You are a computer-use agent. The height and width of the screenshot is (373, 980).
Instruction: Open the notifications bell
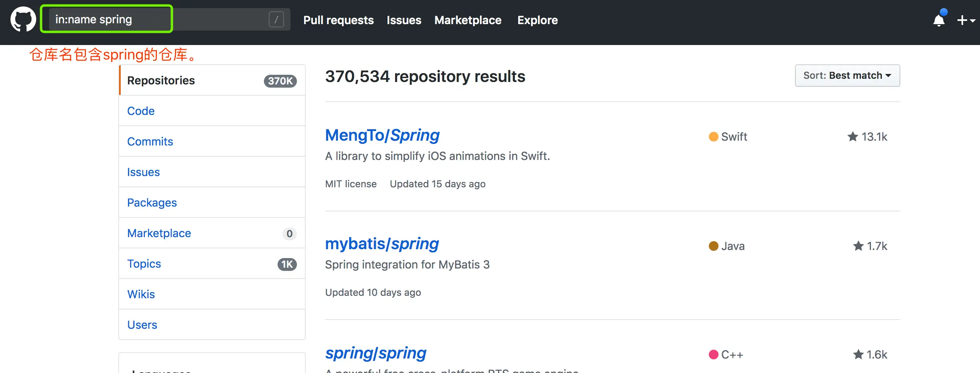(x=939, y=20)
